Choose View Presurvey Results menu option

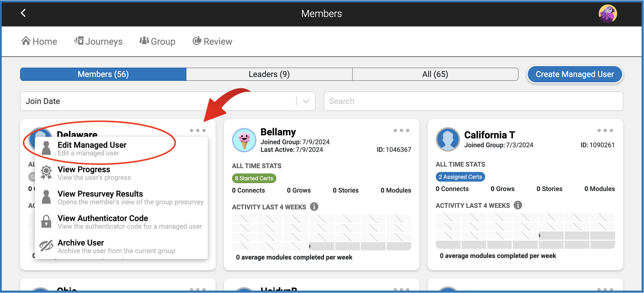click(x=100, y=197)
